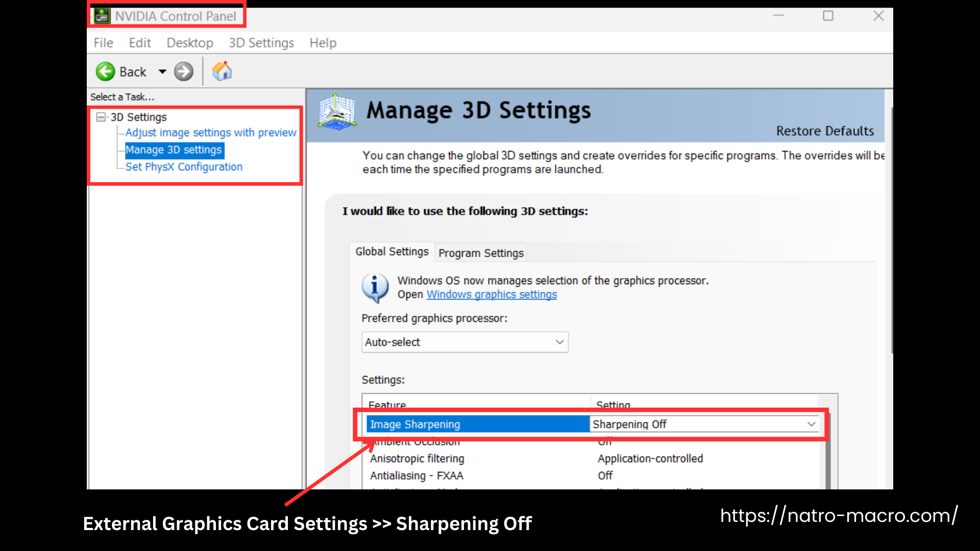Image resolution: width=980 pixels, height=551 pixels.
Task: Click the Manage 3D Settings header icon
Action: click(x=336, y=111)
